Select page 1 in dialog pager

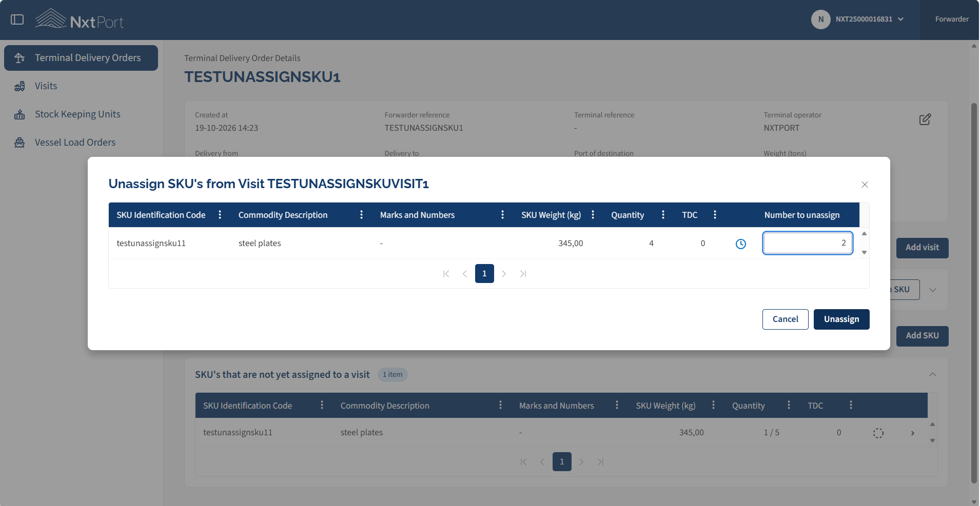[484, 274]
